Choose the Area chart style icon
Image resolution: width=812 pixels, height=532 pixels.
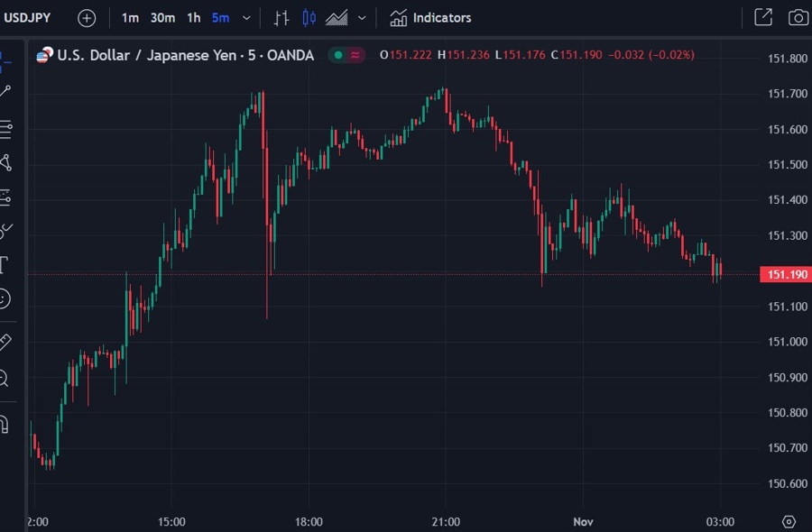click(337, 18)
